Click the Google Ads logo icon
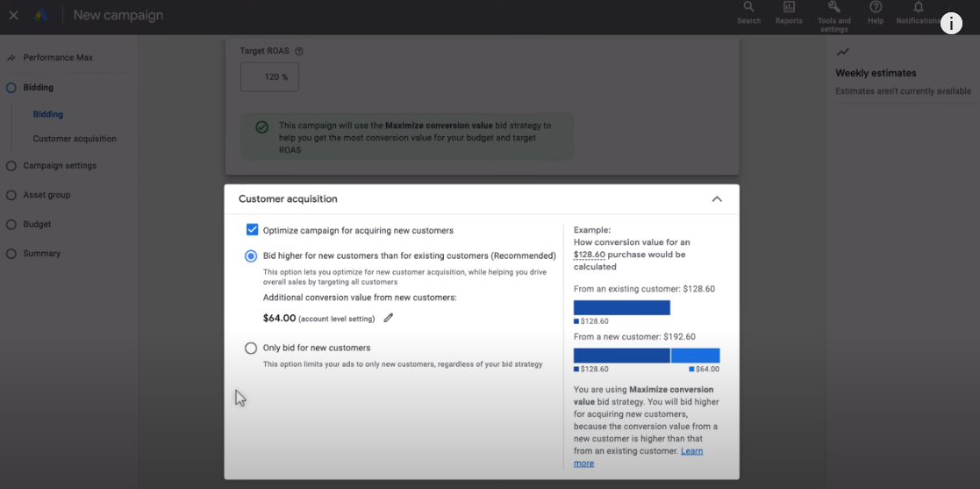 (41, 16)
